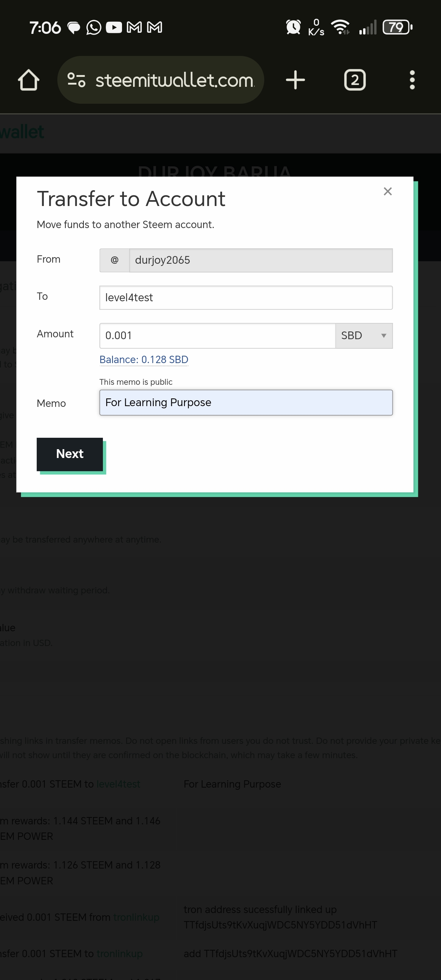This screenshot has height=980, width=441.
Task: Click history memo 'For Learning Purpose'
Action: point(232,784)
